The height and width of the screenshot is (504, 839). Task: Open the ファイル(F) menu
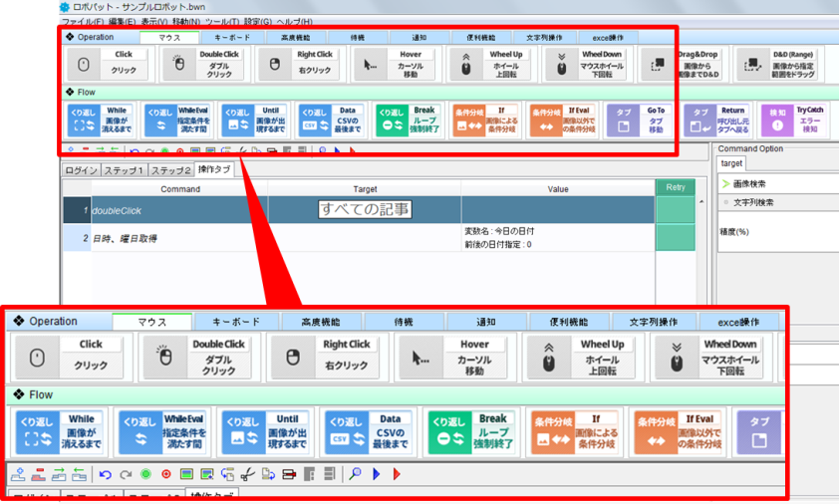(x=83, y=21)
